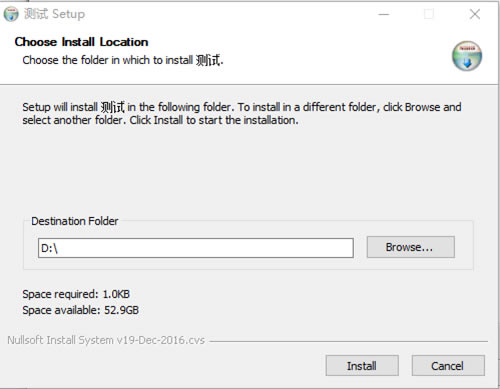The width and height of the screenshot is (500, 389).
Task: Click the "Space available: 52.9GB" label
Action: click(80, 310)
